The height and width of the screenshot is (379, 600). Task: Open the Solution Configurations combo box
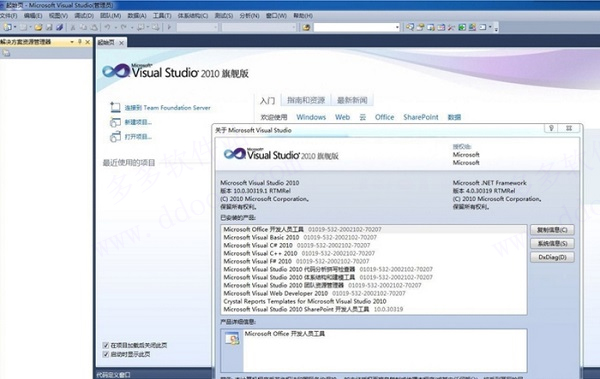pyautogui.click(x=197, y=27)
